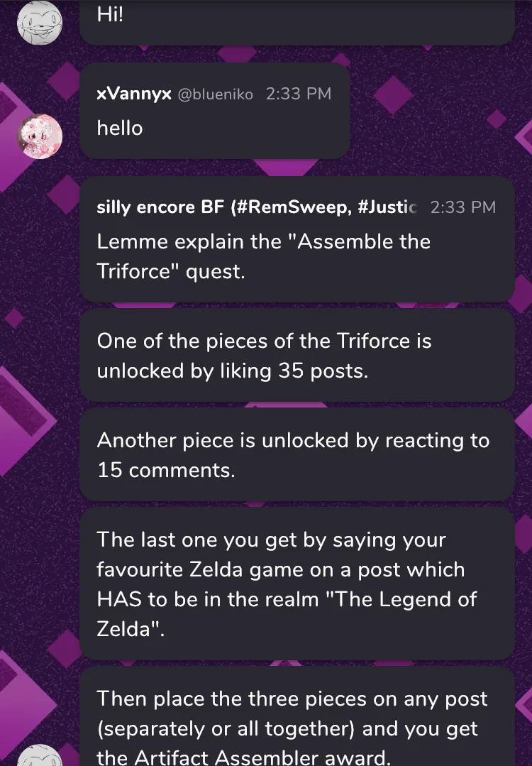Screen dimensions: 532x766
Task: Tap the 'reacting to 15 comments' message
Action: click(297, 454)
